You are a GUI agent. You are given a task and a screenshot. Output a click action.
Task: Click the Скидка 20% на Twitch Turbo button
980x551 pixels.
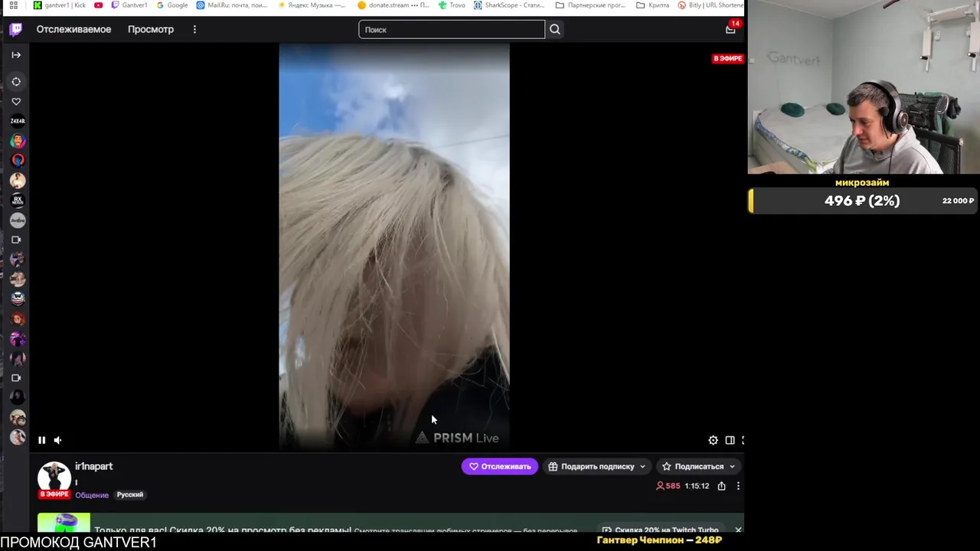pos(660,530)
